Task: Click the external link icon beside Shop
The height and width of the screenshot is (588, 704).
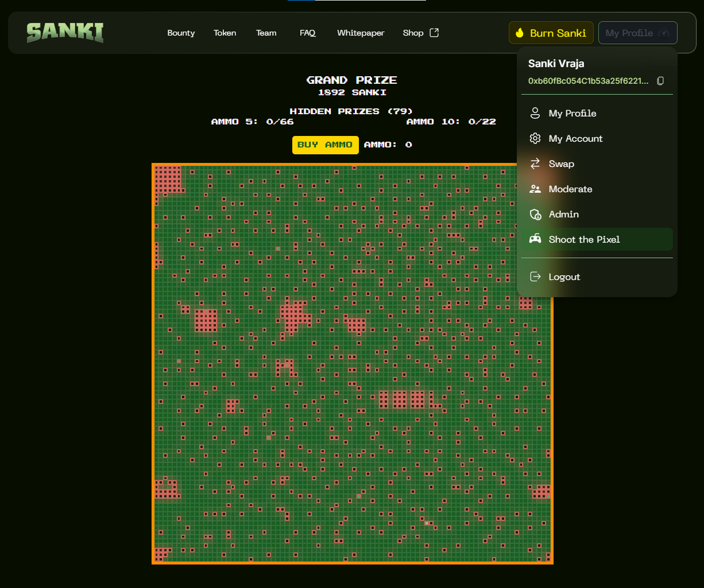Action: [x=434, y=33]
